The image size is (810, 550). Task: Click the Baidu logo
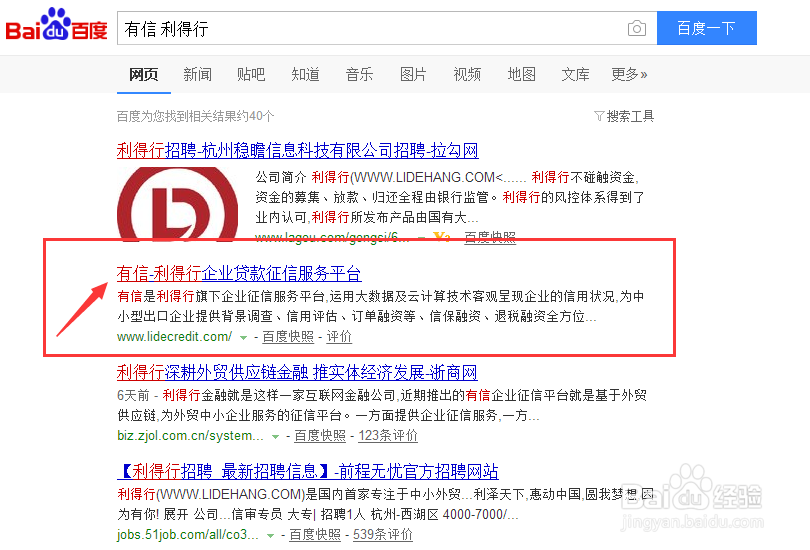(x=56, y=25)
